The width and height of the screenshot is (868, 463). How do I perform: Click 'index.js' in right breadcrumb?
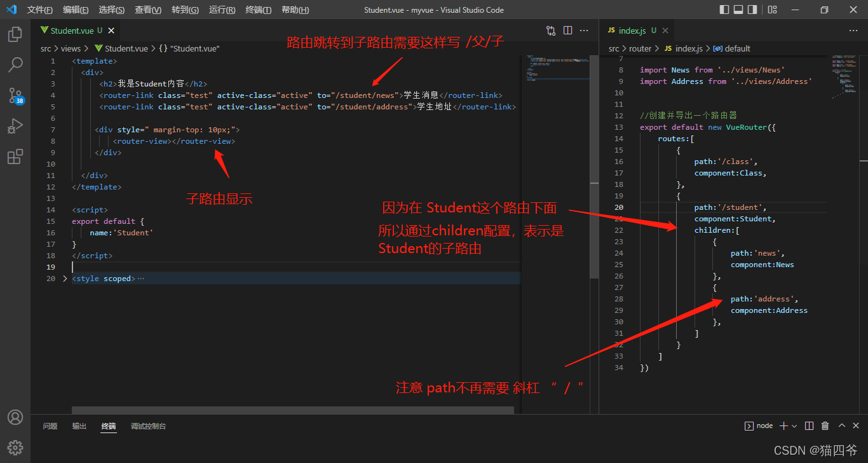click(683, 48)
